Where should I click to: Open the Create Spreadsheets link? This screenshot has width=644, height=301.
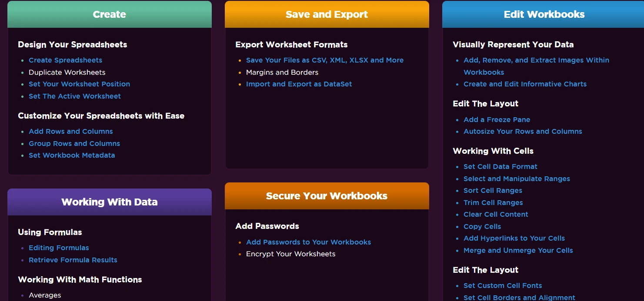[x=65, y=60]
